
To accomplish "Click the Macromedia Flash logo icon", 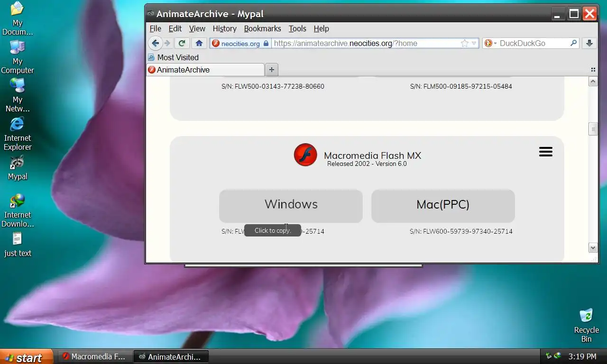I will coord(305,155).
